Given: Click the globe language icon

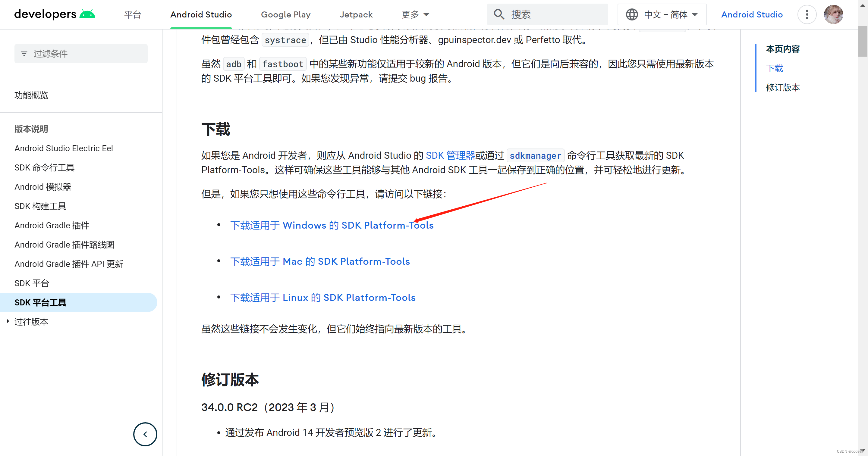Looking at the screenshot, I should pyautogui.click(x=632, y=14).
